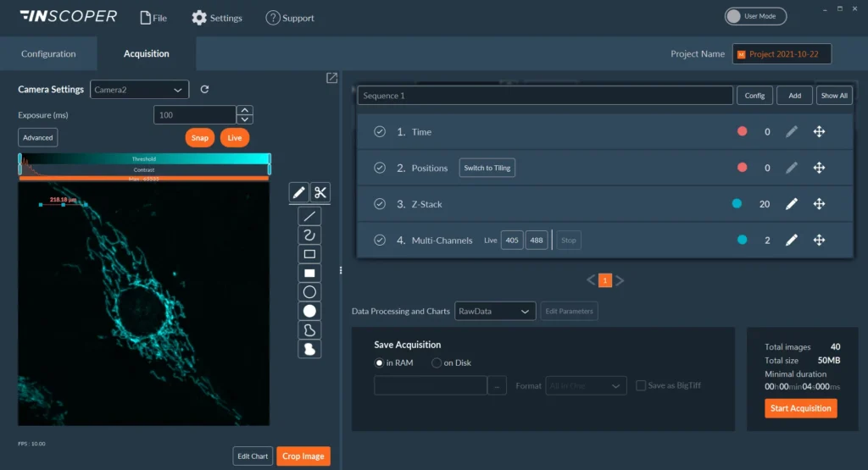
Task: Pop out the camera panel
Action: point(331,78)
